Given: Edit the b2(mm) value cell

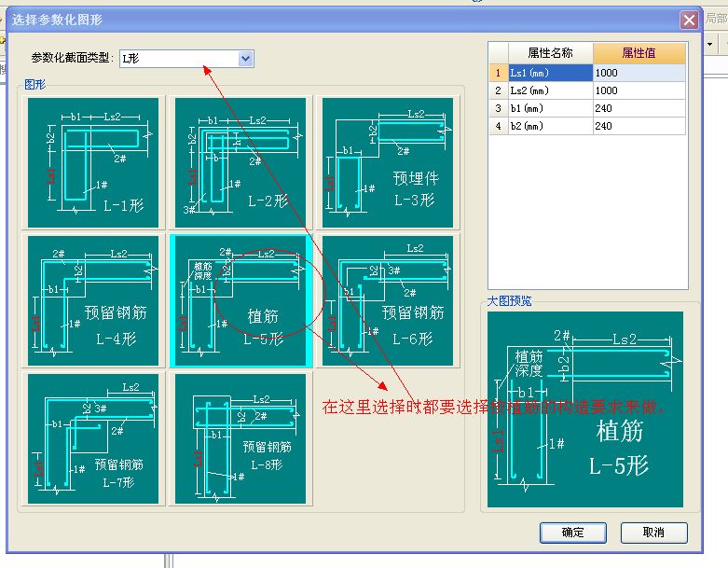Looking at the screenshot, I should (639, 126).
